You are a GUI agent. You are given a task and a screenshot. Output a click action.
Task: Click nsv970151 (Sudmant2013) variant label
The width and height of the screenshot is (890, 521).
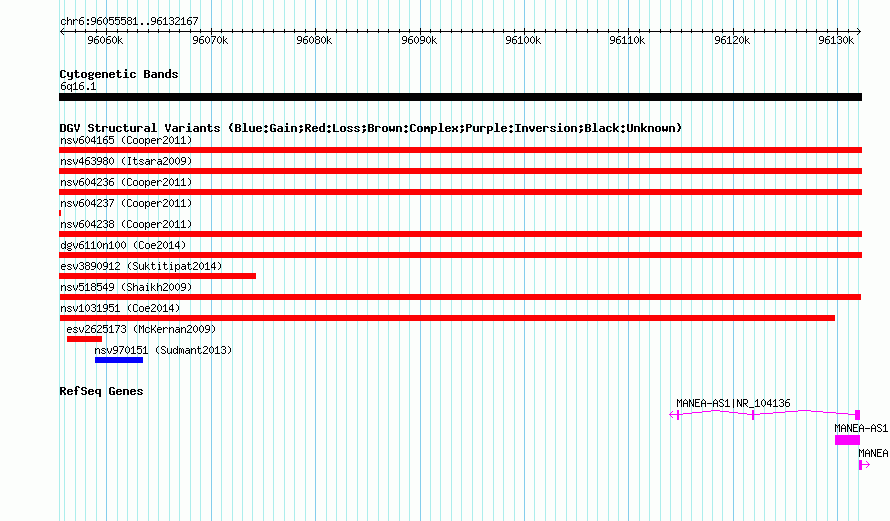click(x=163, y=350)
